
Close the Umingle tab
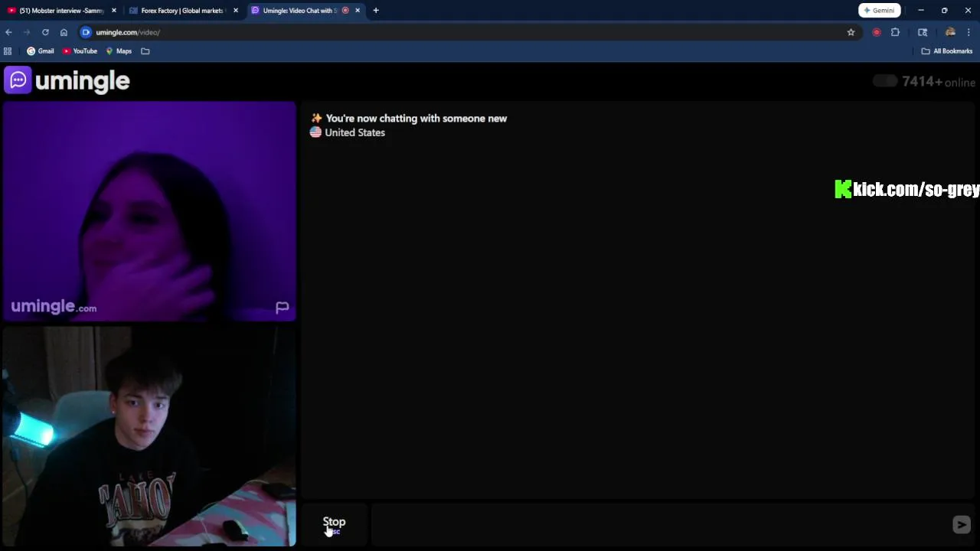pyautogui.click(x=358, y=11)
